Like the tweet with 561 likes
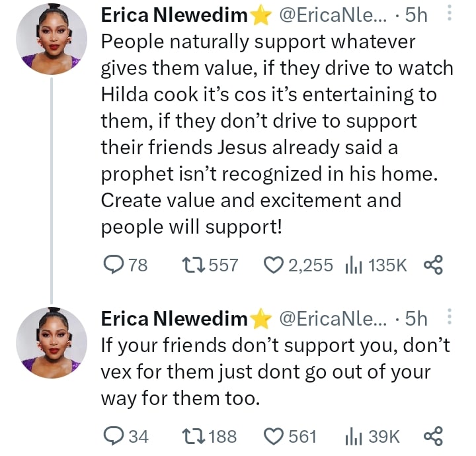Image resolution: width=476 pixels, height=456 pixels. click(x=273, y=436)
